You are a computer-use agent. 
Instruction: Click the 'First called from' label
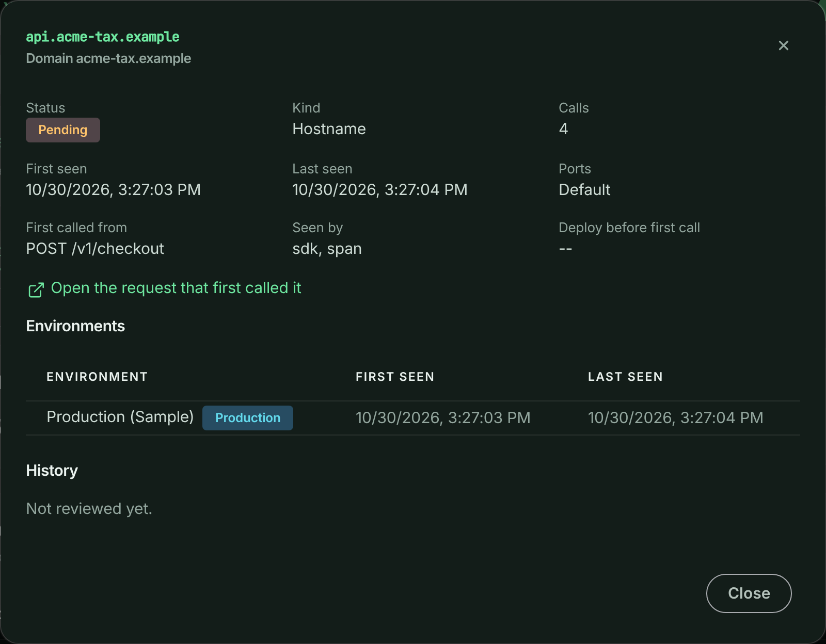point(76,228)
